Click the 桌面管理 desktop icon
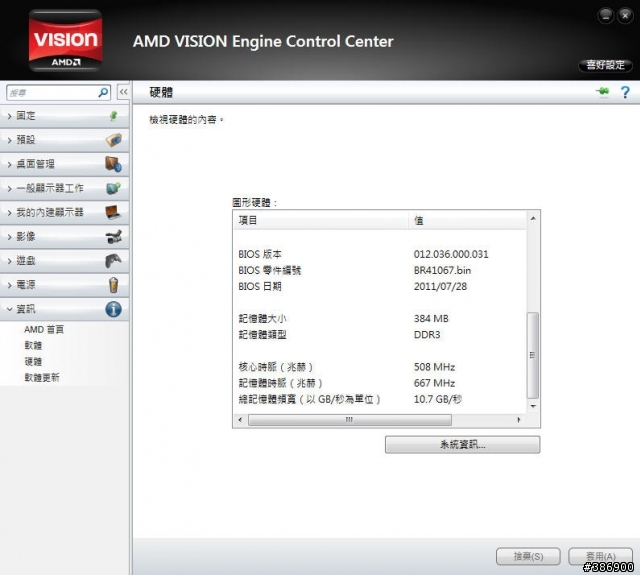The image size is (640, 575). pyautogui.click(x=113, y=164)
